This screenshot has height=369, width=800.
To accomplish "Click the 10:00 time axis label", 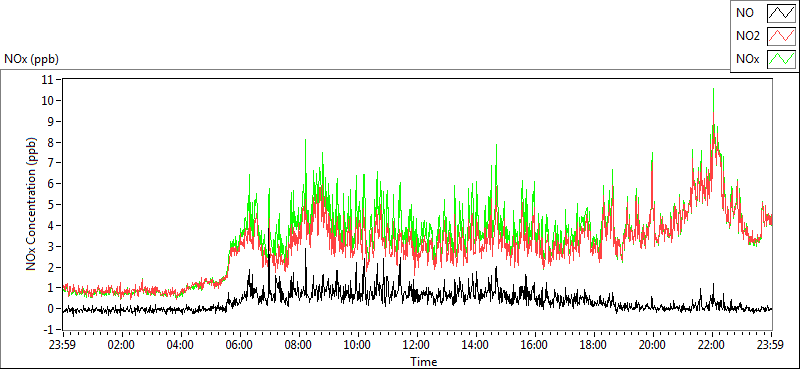I will (357, 345).
